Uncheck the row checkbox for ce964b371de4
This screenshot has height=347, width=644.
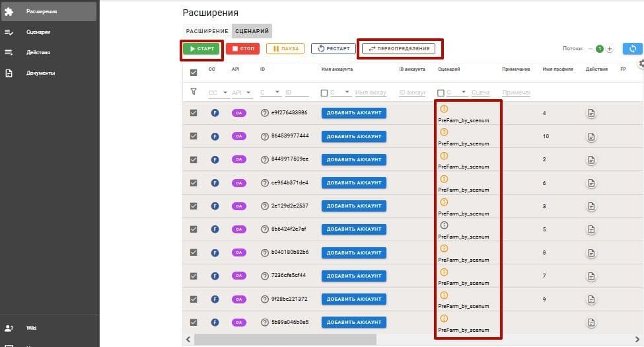coord(194,182)
